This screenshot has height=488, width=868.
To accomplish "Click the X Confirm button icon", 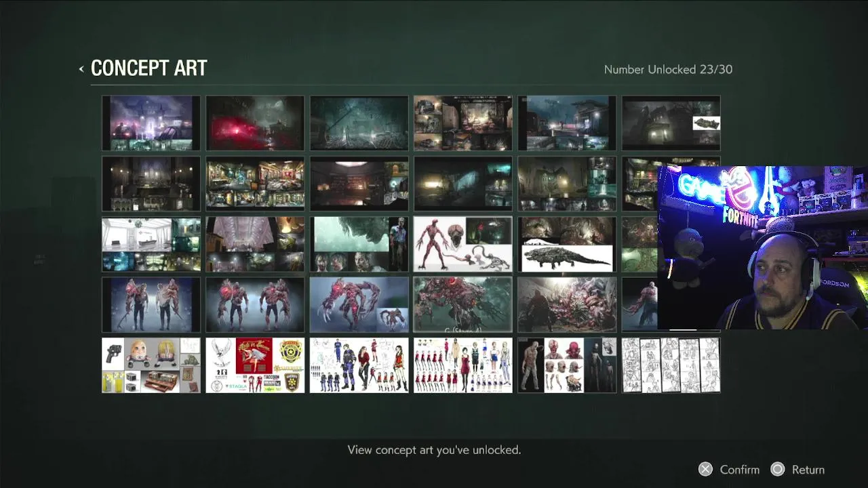I will pyautogui.click(x=705, y=469).
